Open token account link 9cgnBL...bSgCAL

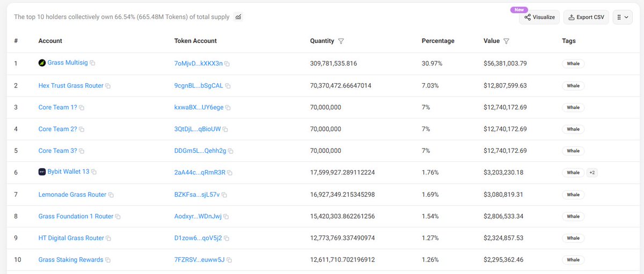tap(199, 85)
